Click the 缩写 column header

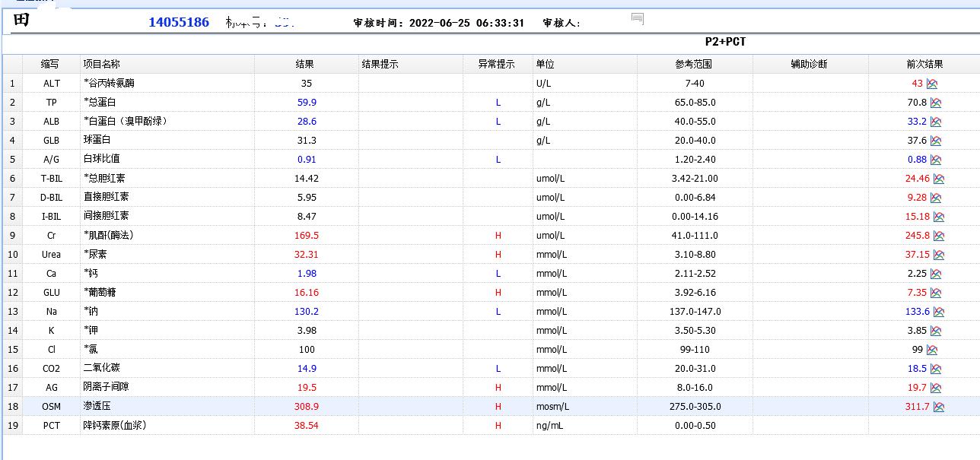(x=51, y=65)
